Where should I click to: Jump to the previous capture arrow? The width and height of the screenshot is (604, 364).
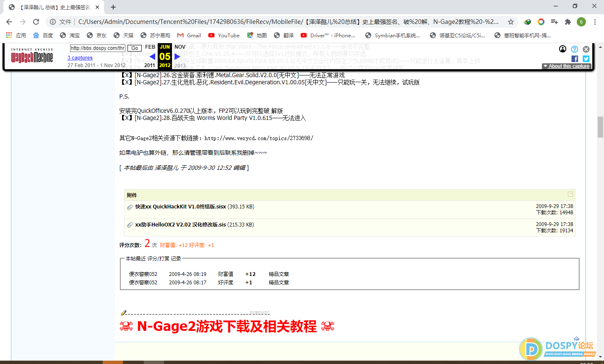(x=152, y=56)
